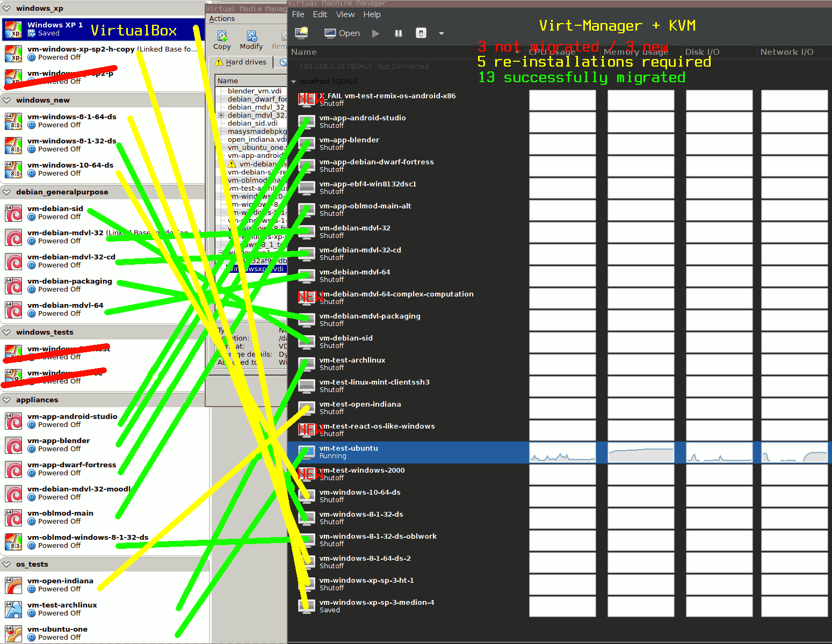Select vm-windows-8-1-32-ds-oblwork in Virt-Manager

560,540
